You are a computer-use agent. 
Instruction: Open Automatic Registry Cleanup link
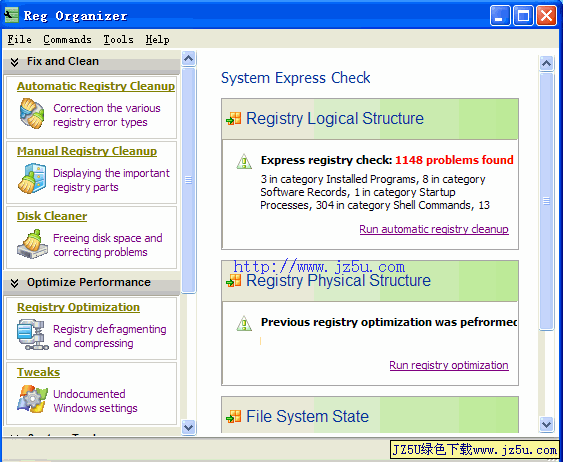(96, 86)
